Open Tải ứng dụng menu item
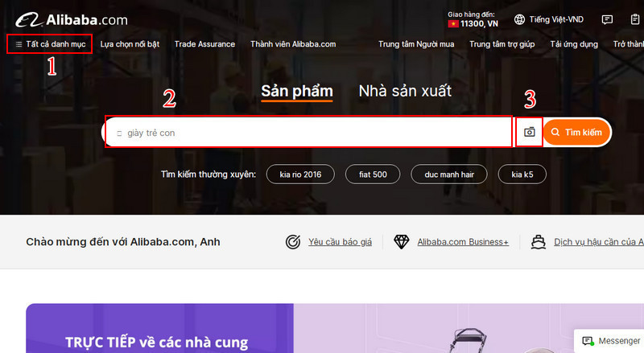Image resolution: width=644 pixels, height=353 pixels. click(x=574, y=44)
